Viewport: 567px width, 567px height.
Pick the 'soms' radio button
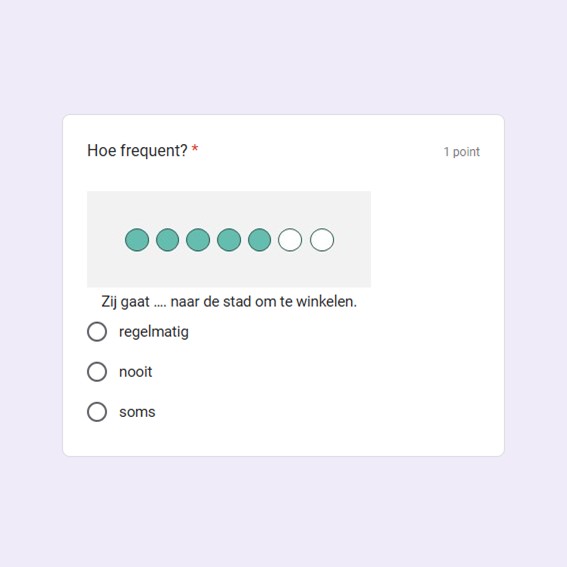(97, 412)
